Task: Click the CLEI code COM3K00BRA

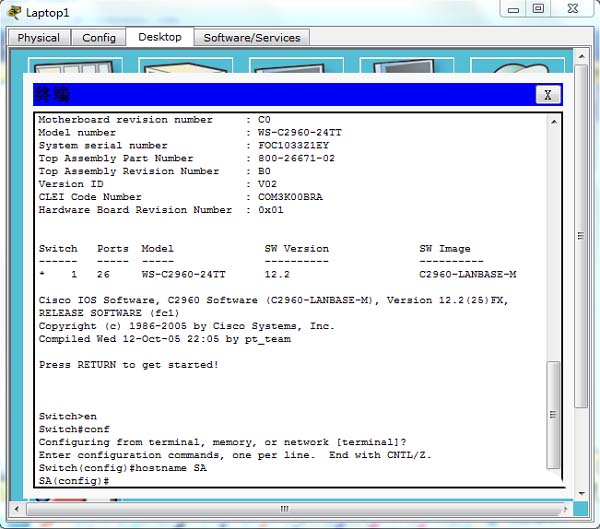Action: pos(290,197)
